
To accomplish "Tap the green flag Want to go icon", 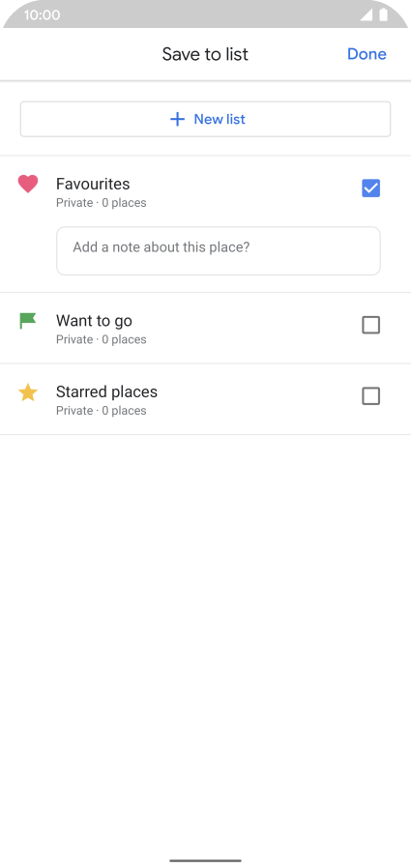I will tap(28, 321).
